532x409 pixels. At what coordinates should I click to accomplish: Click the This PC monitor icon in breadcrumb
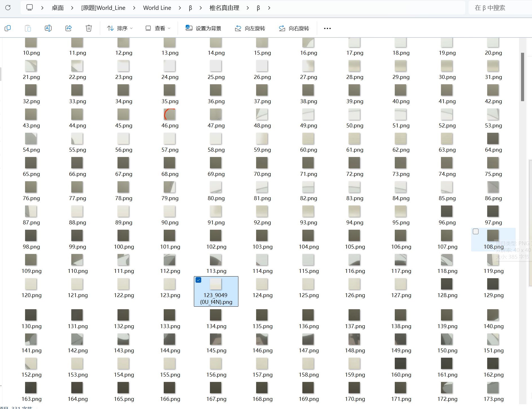(30, 8)
